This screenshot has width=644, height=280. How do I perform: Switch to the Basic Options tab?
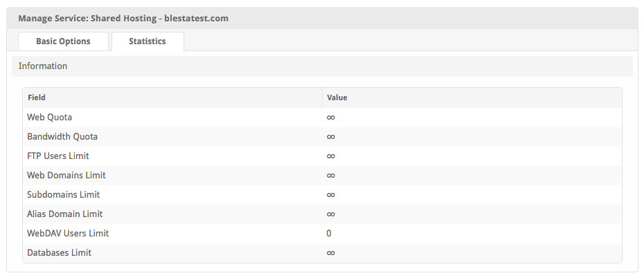click(x=63, y=41)
